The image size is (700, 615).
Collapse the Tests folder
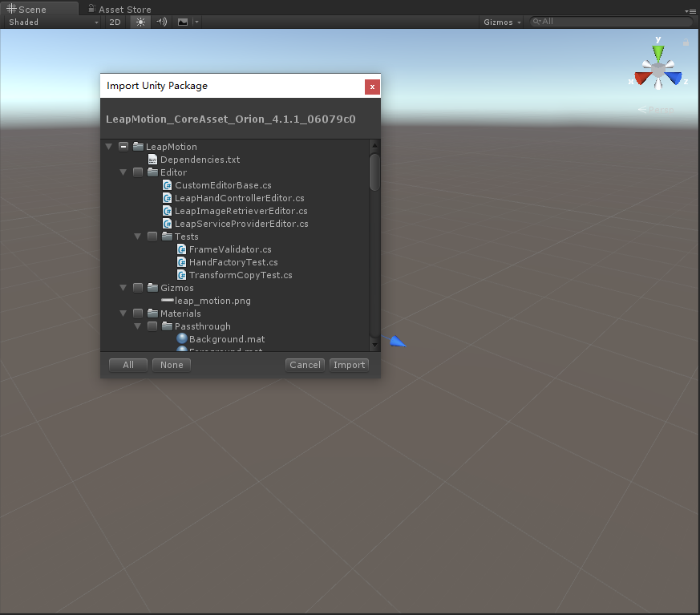137,237
